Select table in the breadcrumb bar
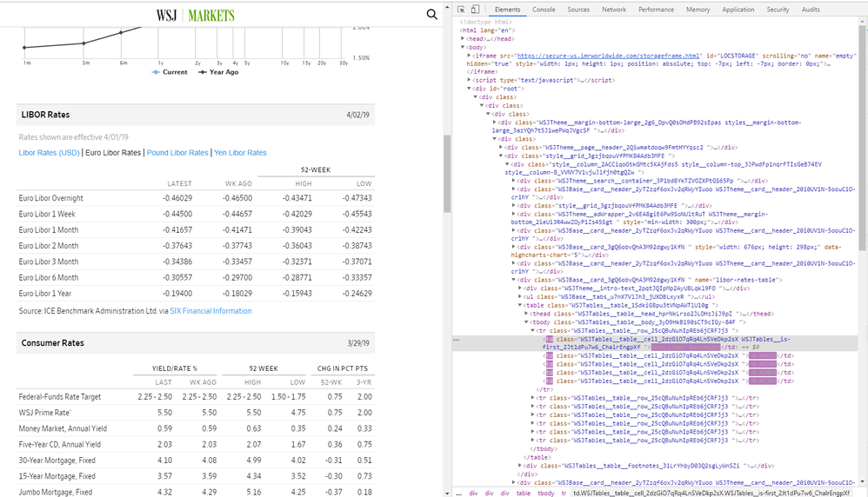Screen dimensions: 868x497 (523, 494)
